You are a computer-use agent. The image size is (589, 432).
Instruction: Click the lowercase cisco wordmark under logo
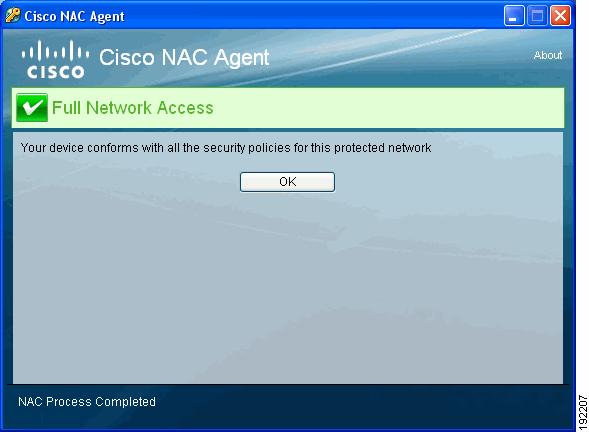(56, 72)
